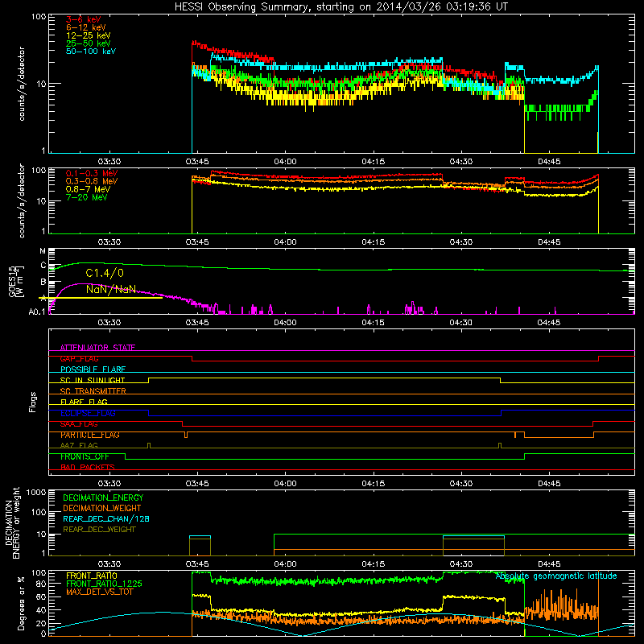Select the 12-25 keV legend label
Screen dimensions: 644x644
[x=89, y=35]
